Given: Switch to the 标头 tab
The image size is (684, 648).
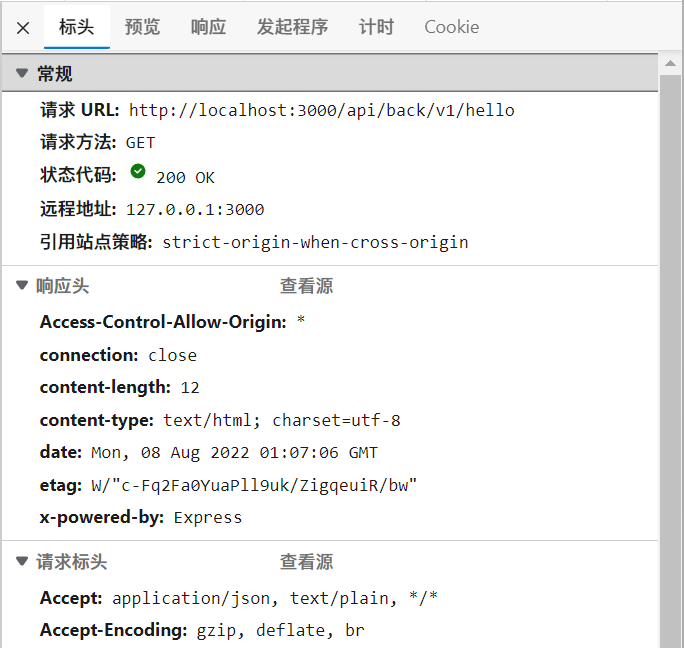Looking at the screenshot, I should pyautogui.click(x=76, y=28).
